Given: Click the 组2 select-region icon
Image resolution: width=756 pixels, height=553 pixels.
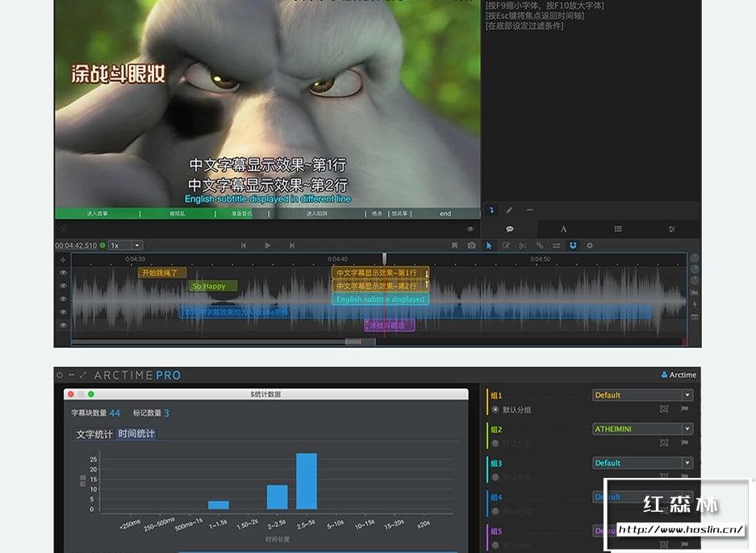Looking at the screenshot, I should coord(664,443).
